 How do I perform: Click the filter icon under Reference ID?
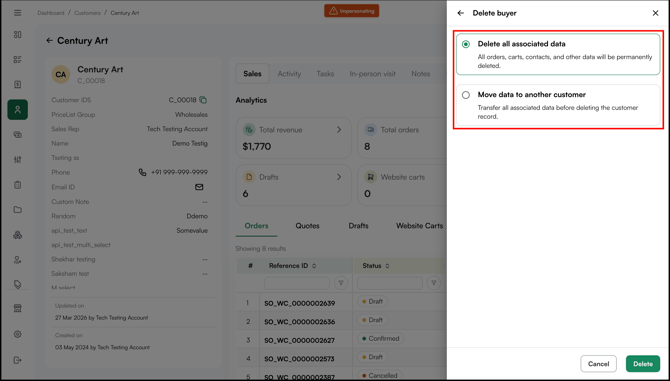(341, 283)
